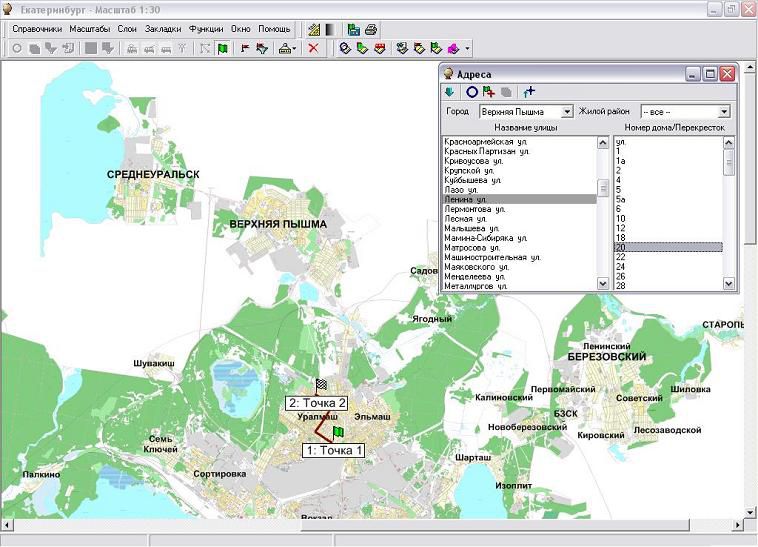Click the flag with red plus icon
Viewport: 758px width, 547px height.
[488, 92]
